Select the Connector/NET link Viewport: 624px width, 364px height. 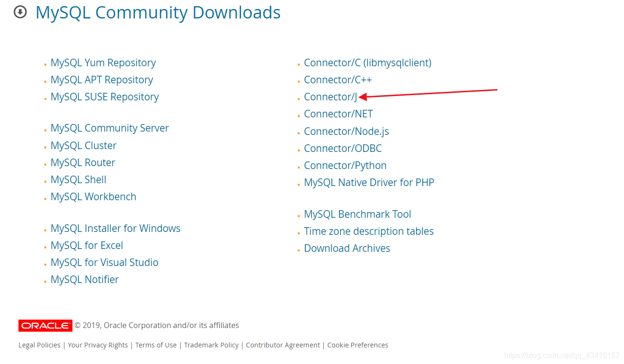click(339, 114)
